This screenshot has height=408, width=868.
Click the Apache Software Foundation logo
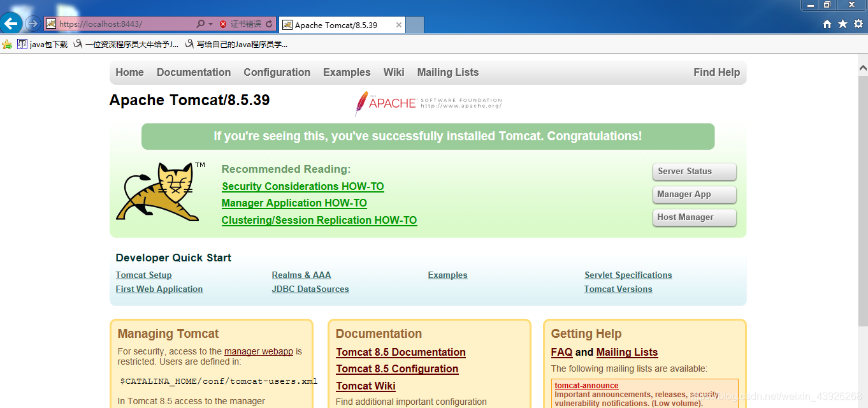pos(428,103)
